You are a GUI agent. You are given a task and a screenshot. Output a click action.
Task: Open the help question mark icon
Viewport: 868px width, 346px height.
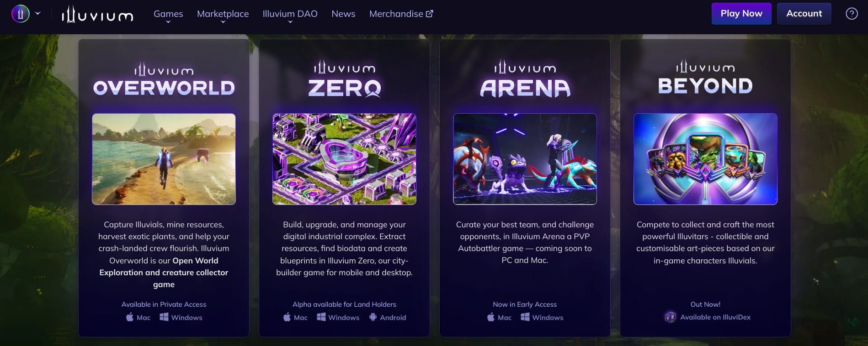tap(852, 14)
